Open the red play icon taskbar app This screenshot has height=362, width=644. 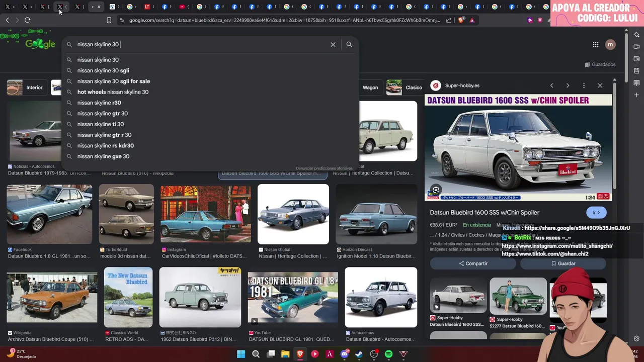[x=315, y=354]
